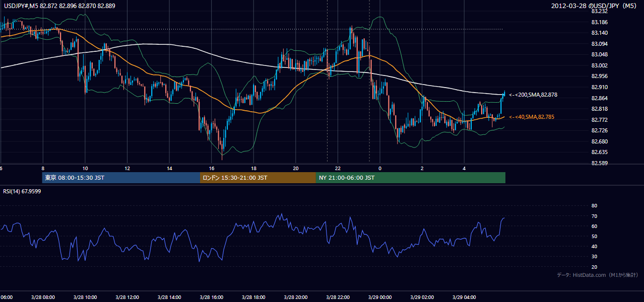Click hour tick 12 under the price chart
The image size is (644, 302).
point(127,168)
